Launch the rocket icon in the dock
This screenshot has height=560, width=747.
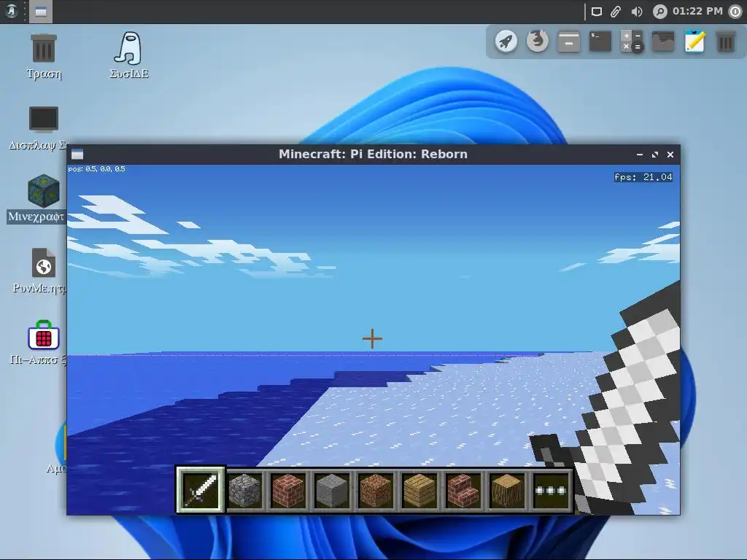click(506, 42)
